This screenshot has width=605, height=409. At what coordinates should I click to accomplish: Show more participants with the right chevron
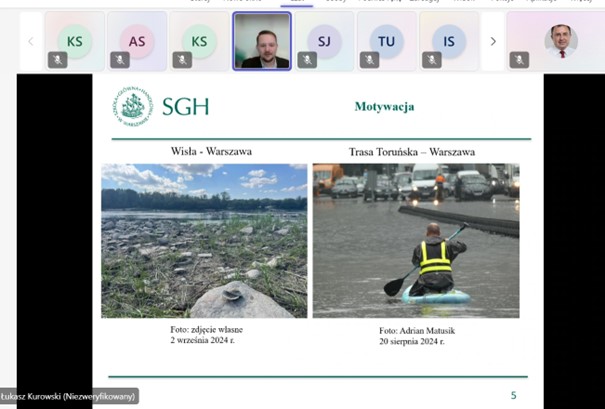coord(493,41)
